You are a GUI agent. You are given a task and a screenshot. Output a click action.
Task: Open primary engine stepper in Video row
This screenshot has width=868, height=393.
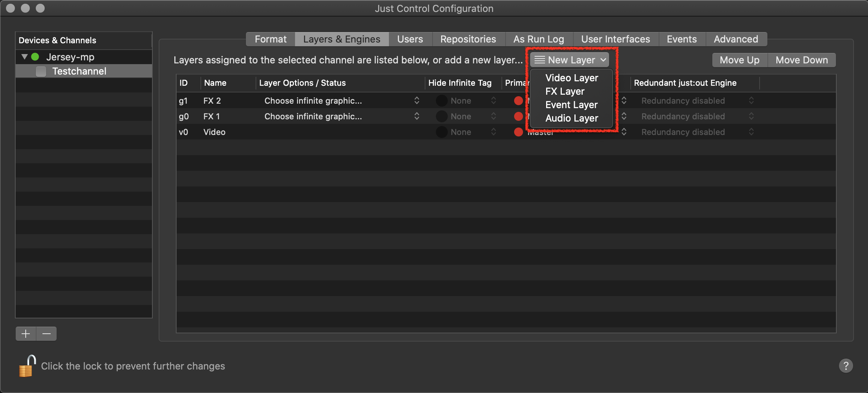[624, 132]
